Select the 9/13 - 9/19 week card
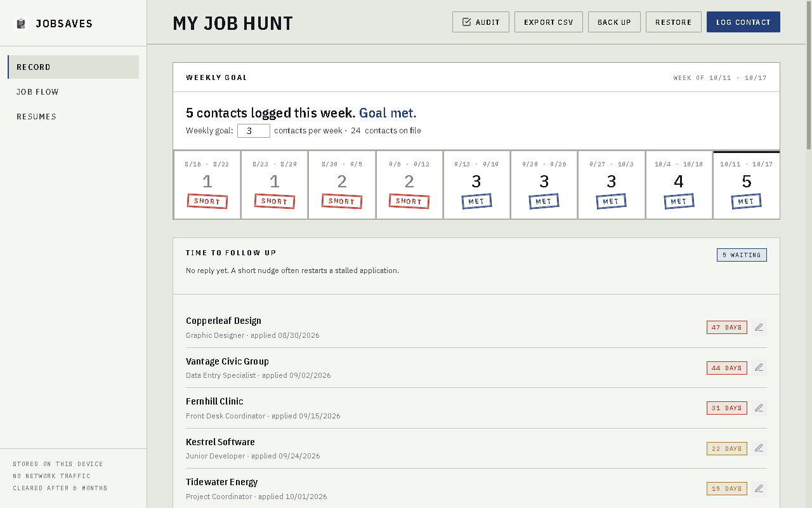812x508 pixels. click(476, 185)
